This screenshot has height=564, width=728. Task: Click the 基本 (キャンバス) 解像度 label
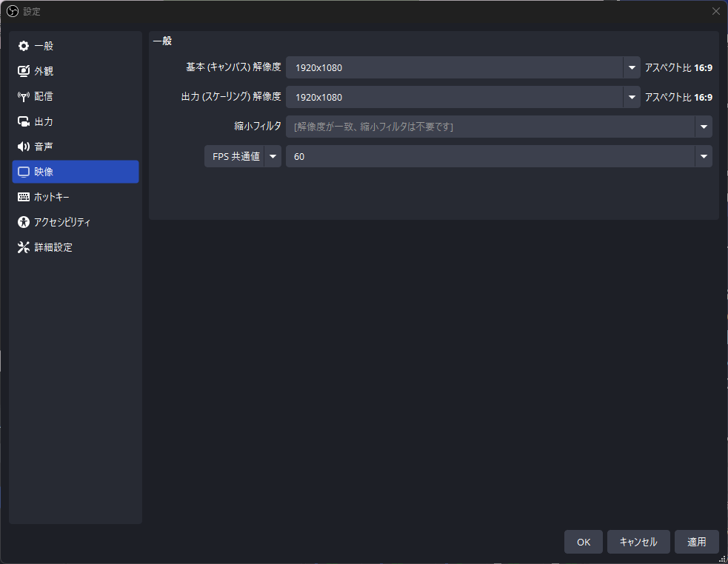pyautogui.click(x=233, y=67)
